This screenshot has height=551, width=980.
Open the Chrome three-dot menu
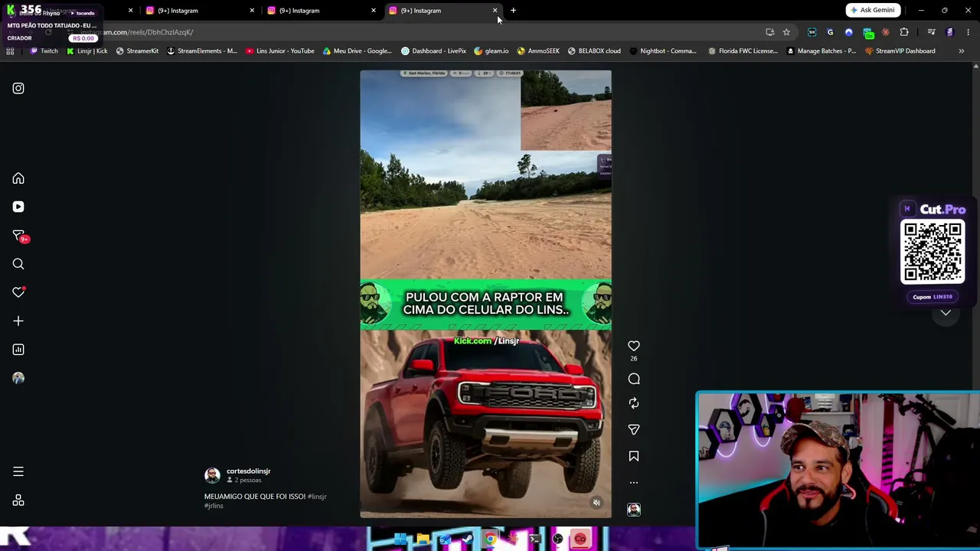coord(968,32)
